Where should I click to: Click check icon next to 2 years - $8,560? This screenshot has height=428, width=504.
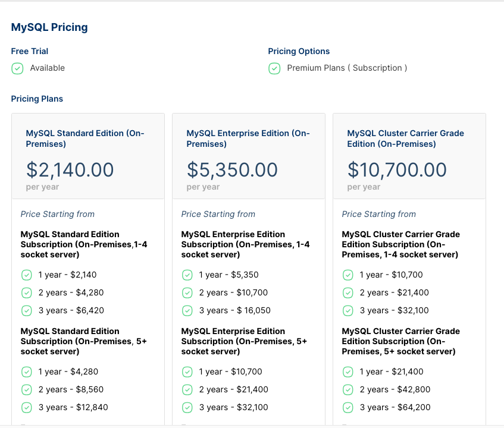pyautogui.click(x=26, y=390)
